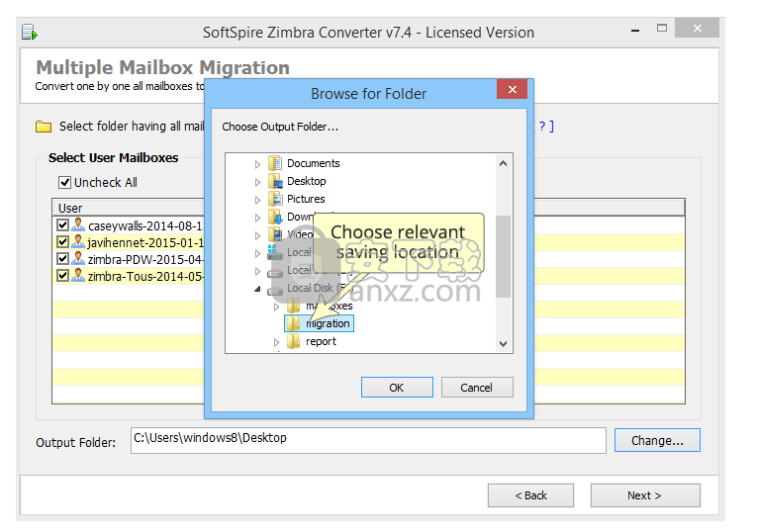
Task: Uncheck the caseywalls-2014-08 mailbox checkbox
Action: [x=62, y=224]
